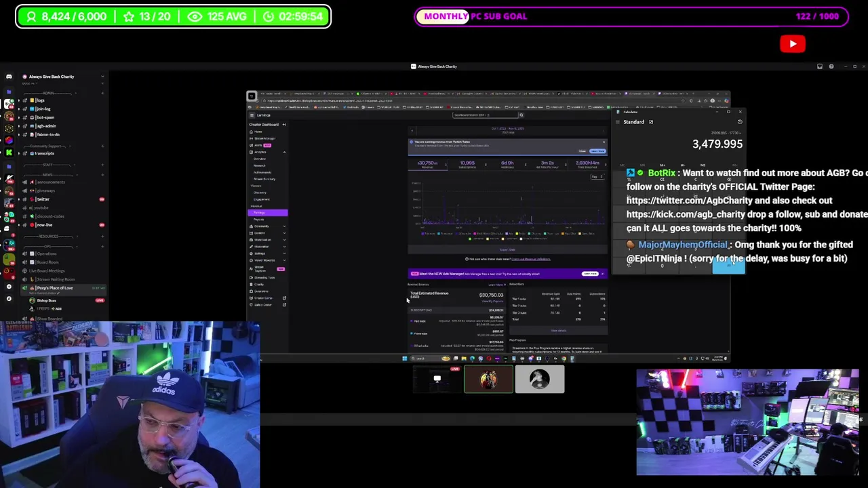Select the Time Streamed stat tab

click(587, 165)
